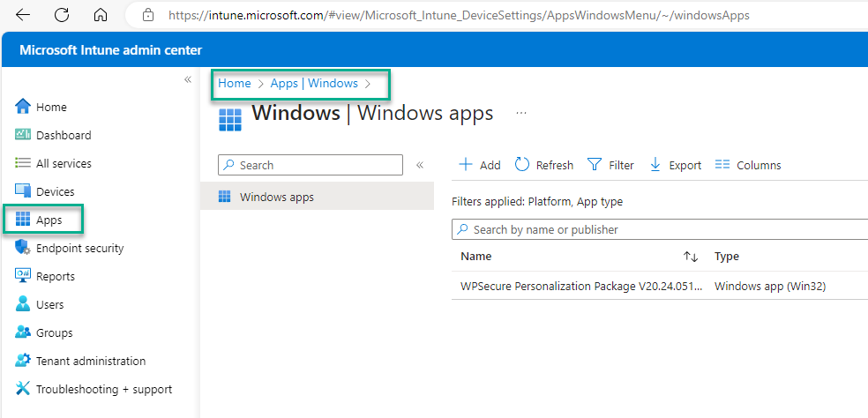Image resolution: width=868 pixels, height=418 pixels.
Task: Refresh the Windows apps list
Action: pos(544,165)
